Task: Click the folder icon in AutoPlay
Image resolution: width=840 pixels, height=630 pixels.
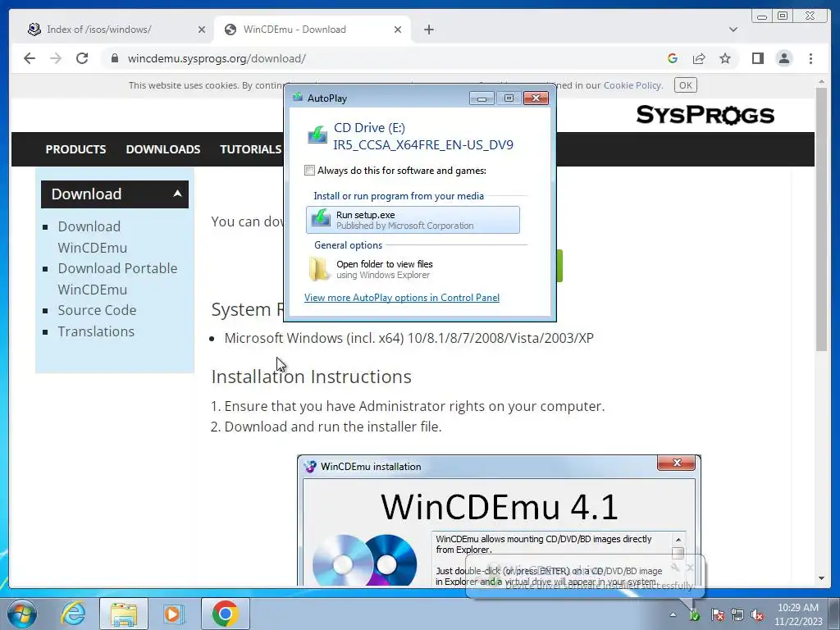Action: (x=319, y=268)
